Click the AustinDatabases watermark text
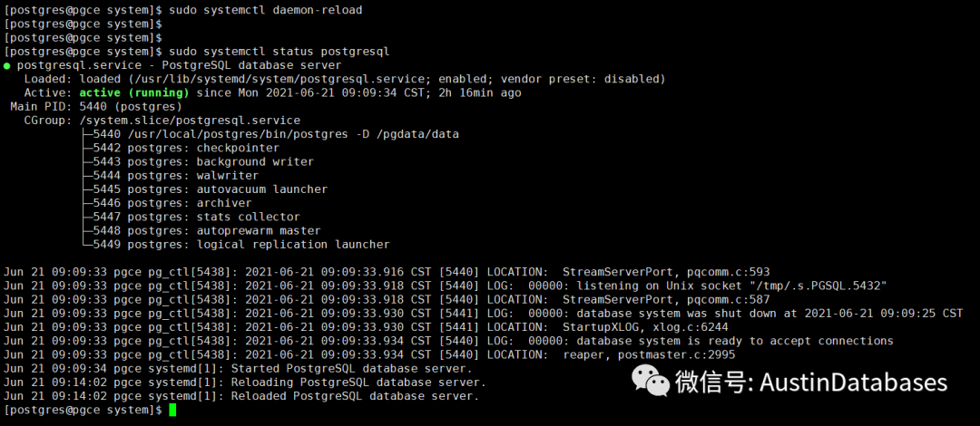This screenshot has height=426, width=980. pyautogui.click(x=854, y=382)
